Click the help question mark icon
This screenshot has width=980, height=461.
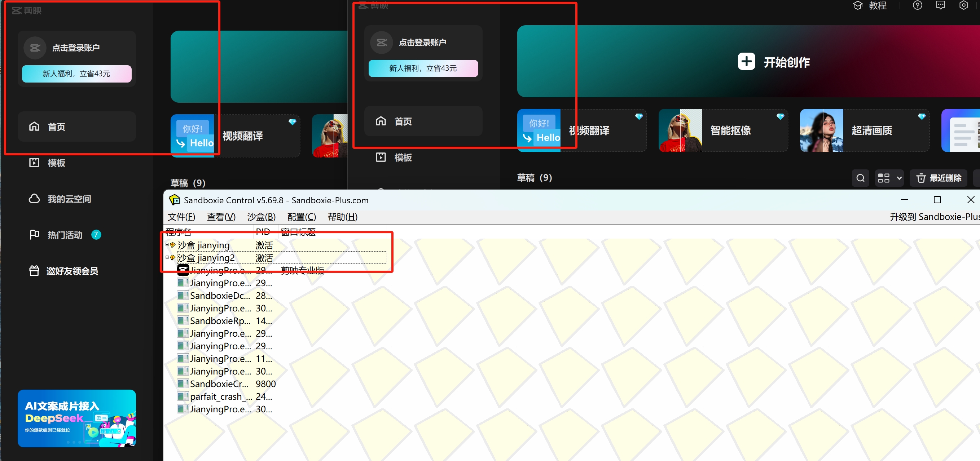click(x=917, y=5)
